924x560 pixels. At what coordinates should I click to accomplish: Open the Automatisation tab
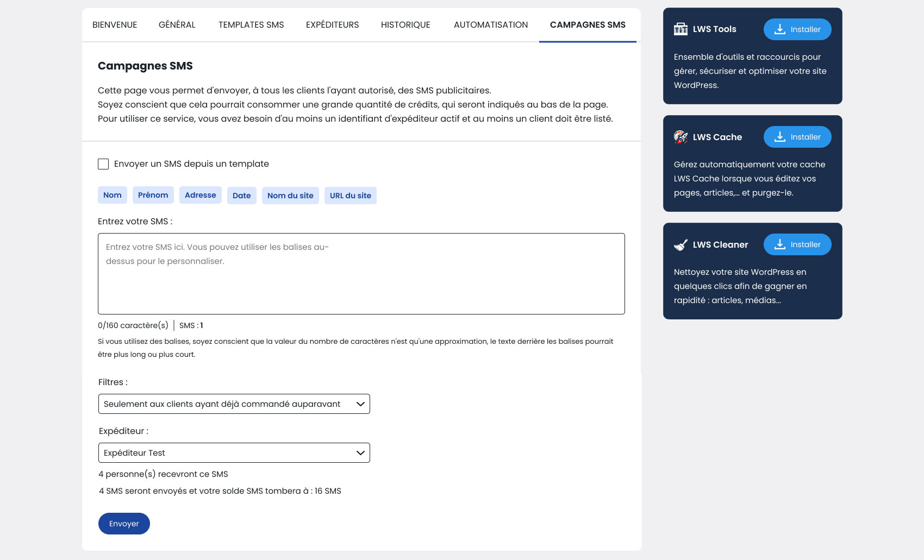coord(491,25)
